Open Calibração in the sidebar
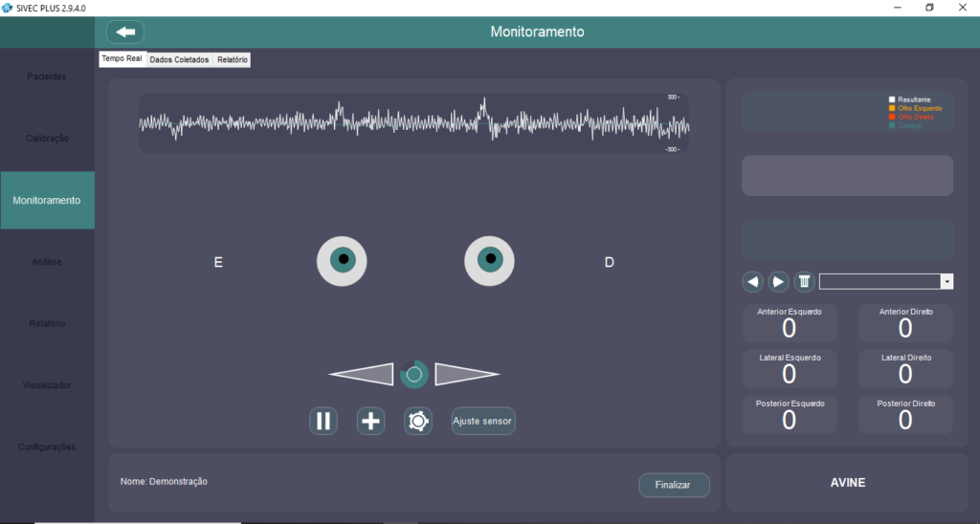Image resolution: width=980 pixels, height=524 pixels. click(x=47, y=139)
